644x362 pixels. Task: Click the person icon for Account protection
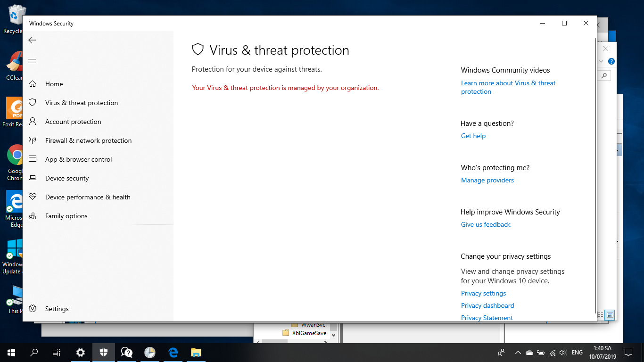[x=33, y=122]
